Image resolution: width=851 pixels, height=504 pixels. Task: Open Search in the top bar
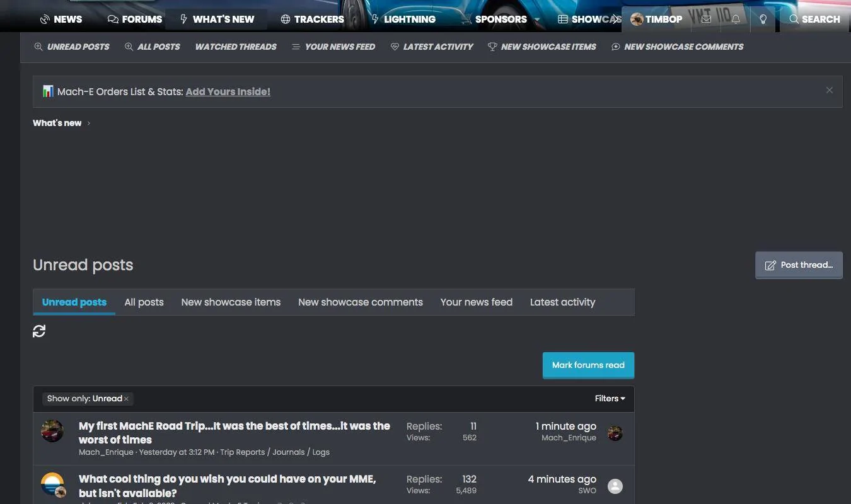(814, 19)
